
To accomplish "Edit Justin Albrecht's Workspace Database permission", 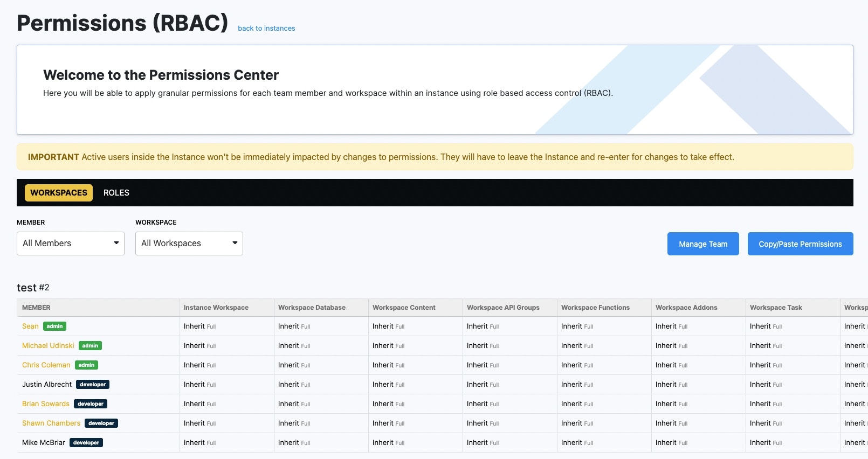I will pos(294,385).
